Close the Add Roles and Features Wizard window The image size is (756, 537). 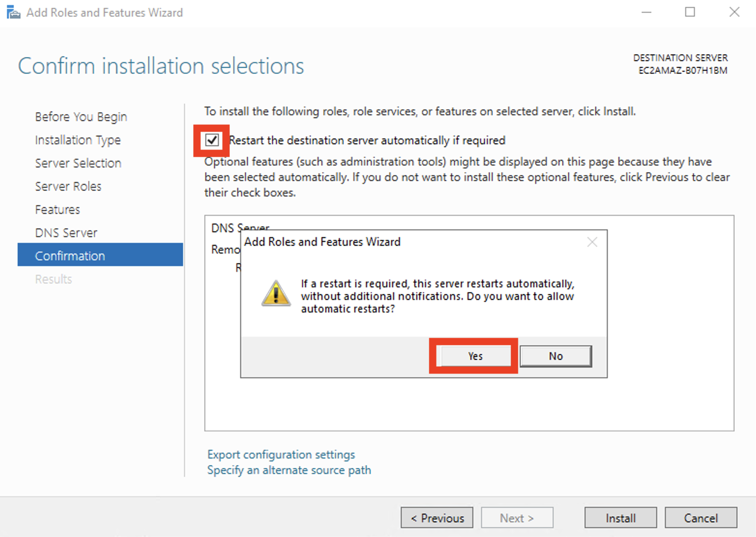point(734,12)
